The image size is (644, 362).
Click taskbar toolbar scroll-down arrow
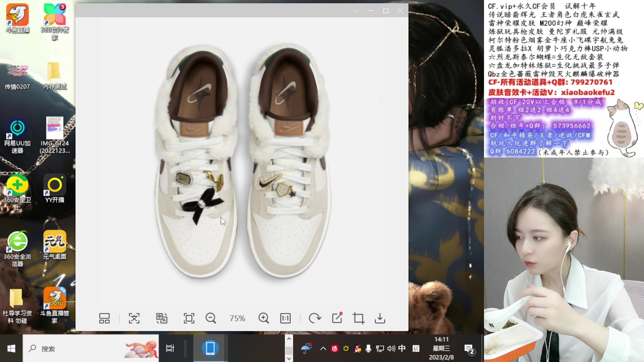tap(289, 358)
